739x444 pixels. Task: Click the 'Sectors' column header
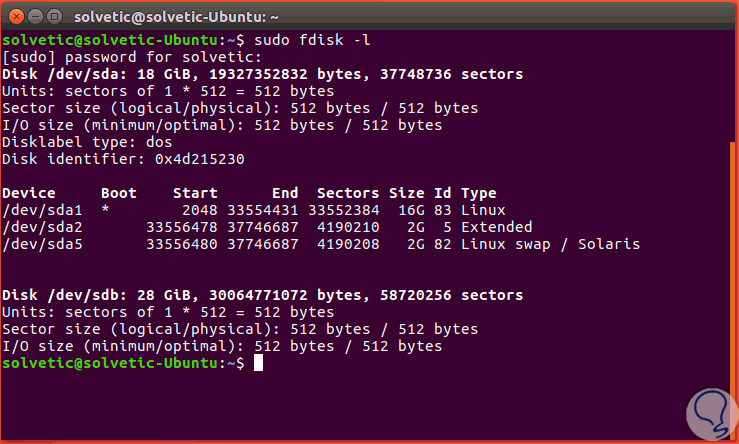pos(347,194)
